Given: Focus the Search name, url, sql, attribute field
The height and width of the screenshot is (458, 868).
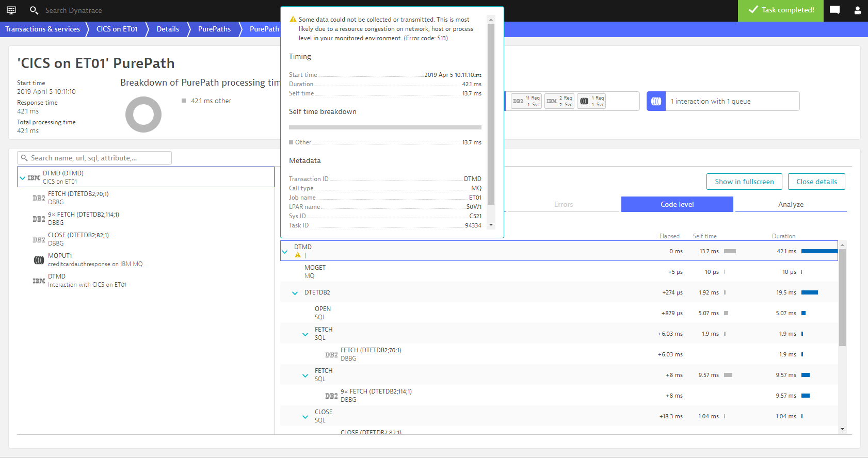Looking at the screenshot, I should [94, 158].
